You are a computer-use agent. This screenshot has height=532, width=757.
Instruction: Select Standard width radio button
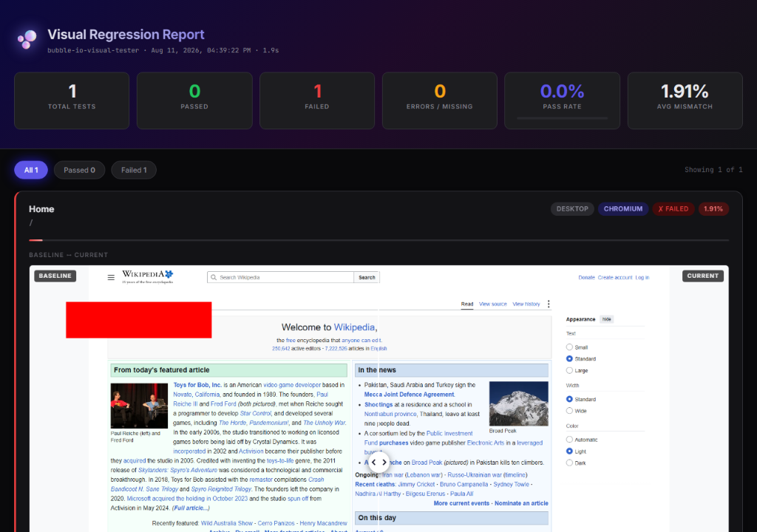[x=569, y=399]
